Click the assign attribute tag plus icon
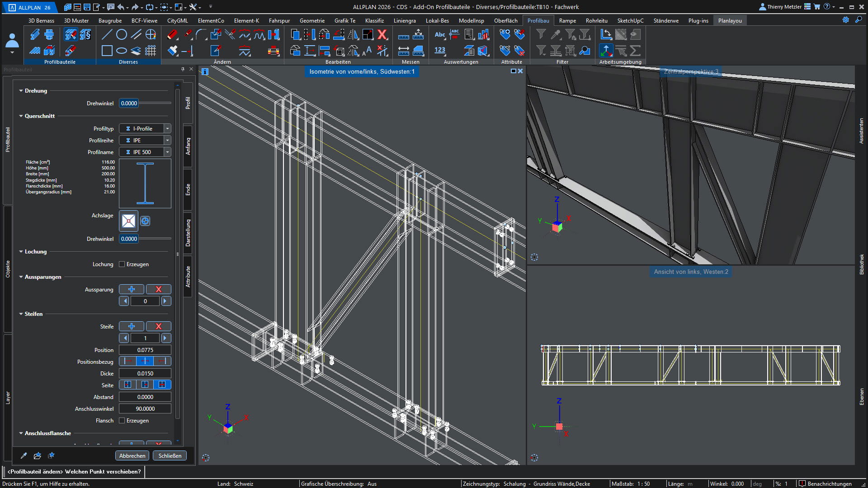868x488 pixels. pyautogui.click(x=505, y=35)
